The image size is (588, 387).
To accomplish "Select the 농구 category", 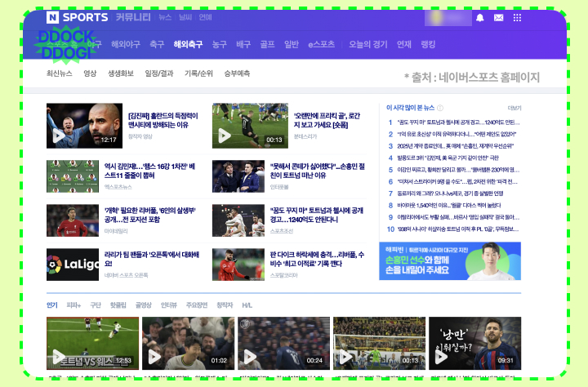I will coord(220,44).
